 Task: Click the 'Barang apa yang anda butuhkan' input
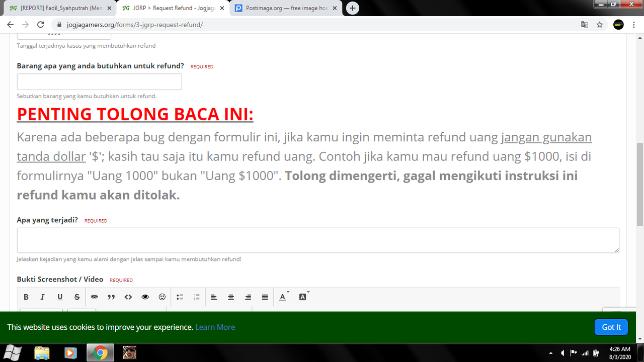pyautogui.click(x=99, y=82)
